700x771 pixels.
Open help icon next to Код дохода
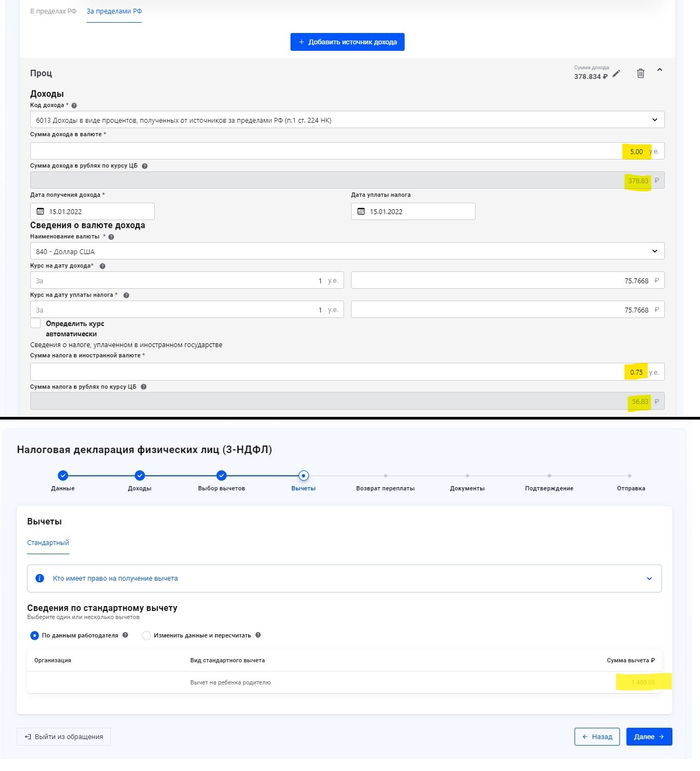74,105
